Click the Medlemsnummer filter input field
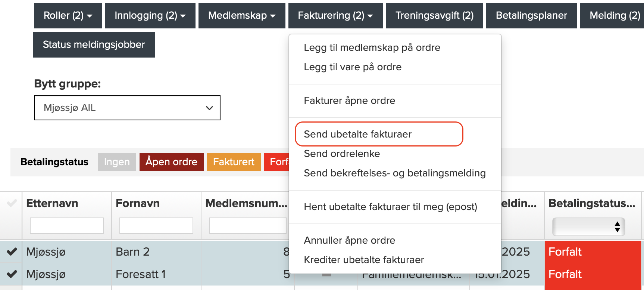Screen dimensions: 644x290 (x=248, y=226)
